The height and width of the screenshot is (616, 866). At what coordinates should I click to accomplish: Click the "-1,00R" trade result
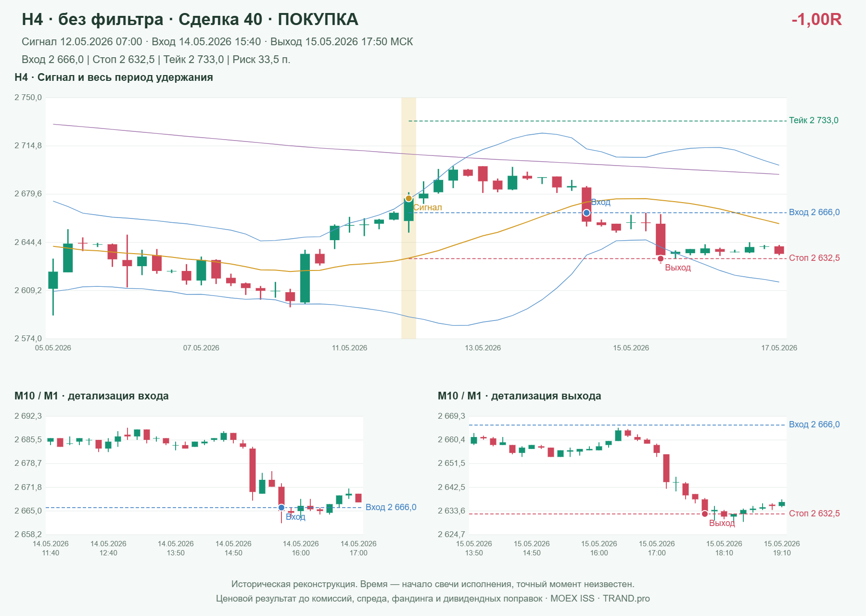point(816,19)
